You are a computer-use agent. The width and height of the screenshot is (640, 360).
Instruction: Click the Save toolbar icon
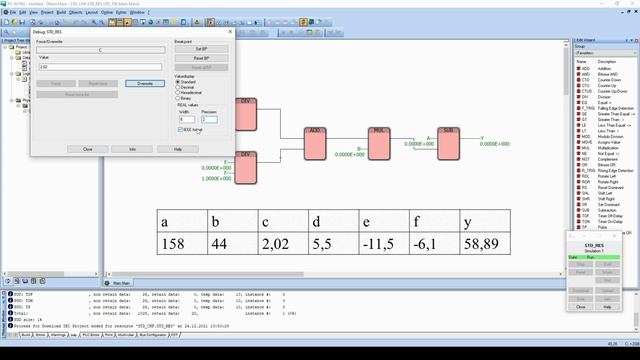[x=22, y=22]
